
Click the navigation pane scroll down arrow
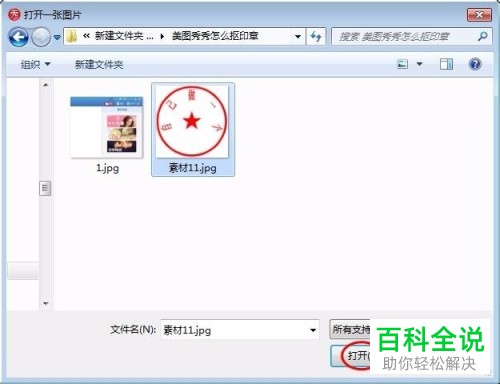[x=46, y=303]
